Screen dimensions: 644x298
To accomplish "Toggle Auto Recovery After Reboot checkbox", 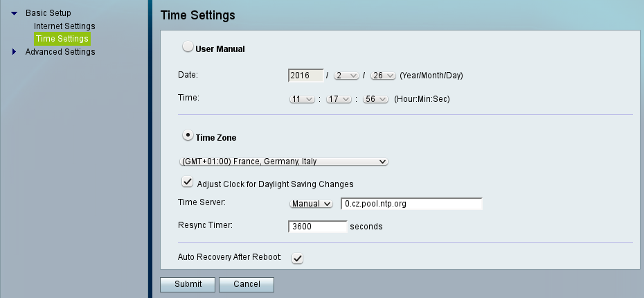I will pyautogui.click(x=297, y=258).
